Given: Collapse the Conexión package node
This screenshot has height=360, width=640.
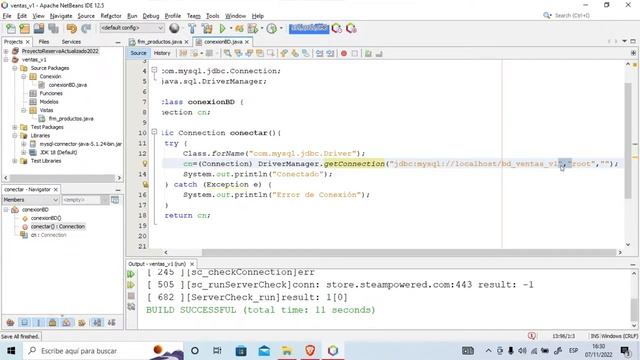Looking at the screenshot, I should click(24, 76).
